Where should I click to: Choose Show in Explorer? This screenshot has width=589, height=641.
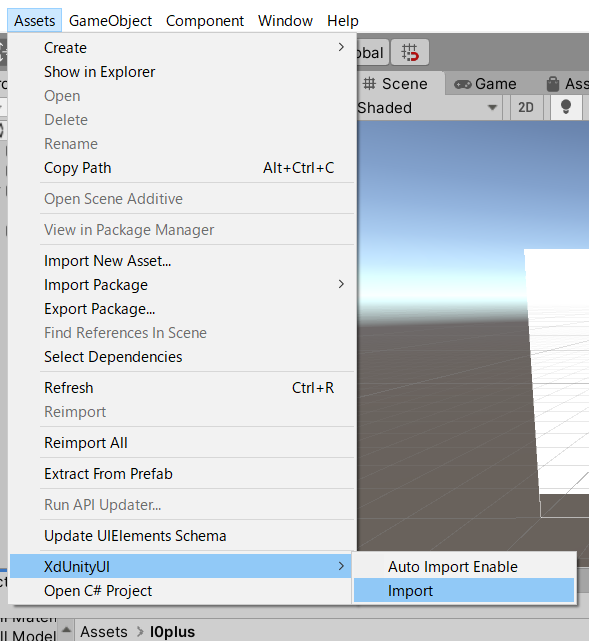181,72
